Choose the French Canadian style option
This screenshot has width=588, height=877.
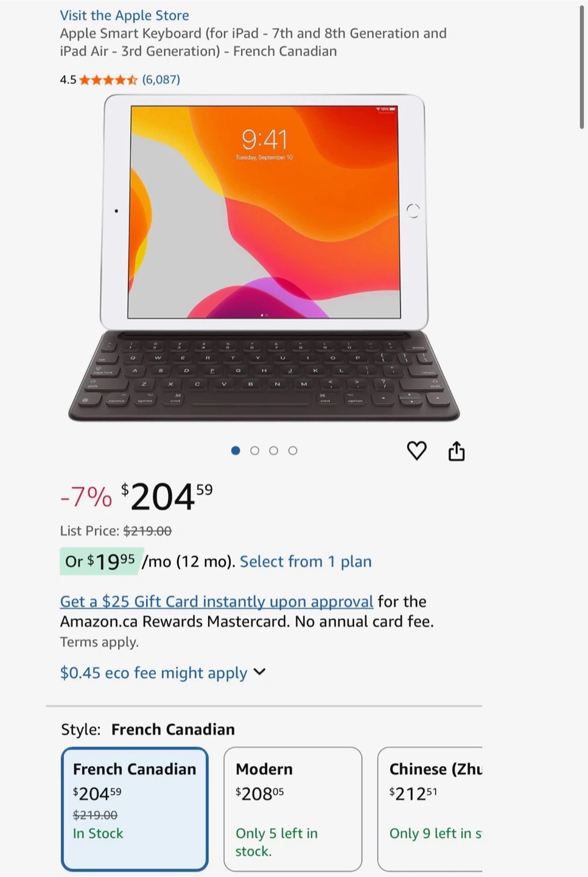point(135,809)
